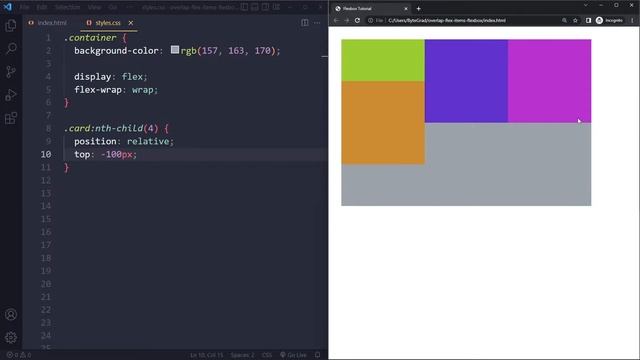
Task: Open the Selection menu
Action: (x=67, y=7)
